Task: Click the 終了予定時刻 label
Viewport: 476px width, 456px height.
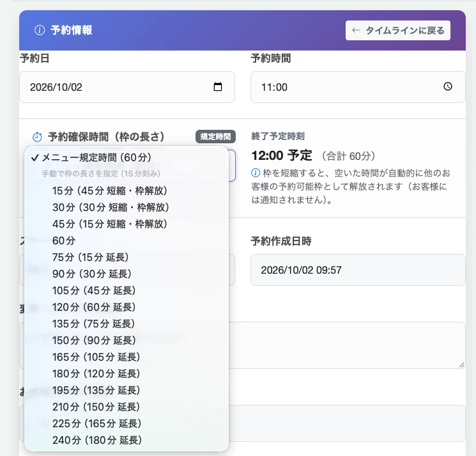Action: (x=278, y=136)
